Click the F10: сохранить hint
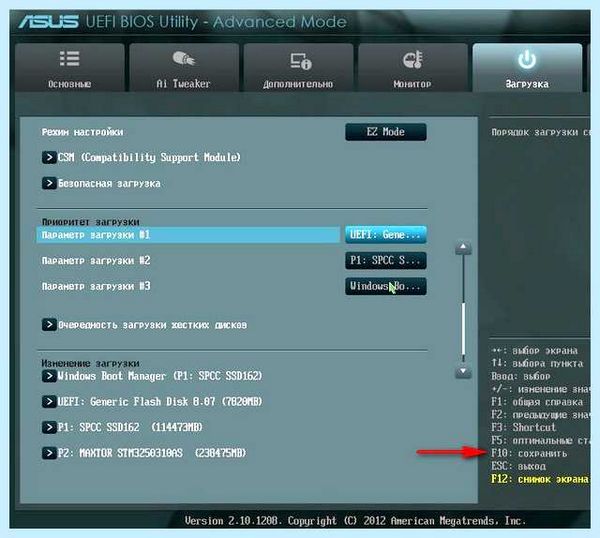Screen dimensions: 600x538 pyautogui.click(x=529, y=453)
